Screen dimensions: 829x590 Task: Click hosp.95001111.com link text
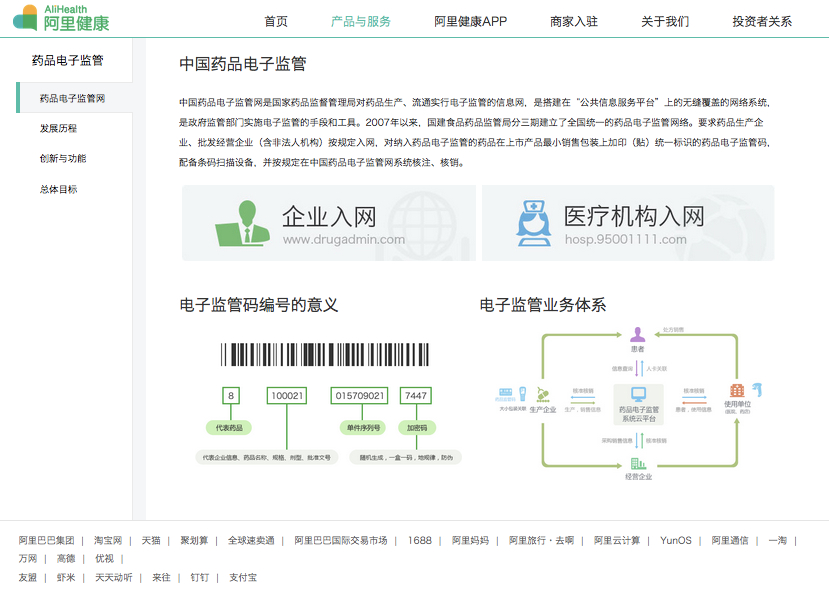pos(625,239)
